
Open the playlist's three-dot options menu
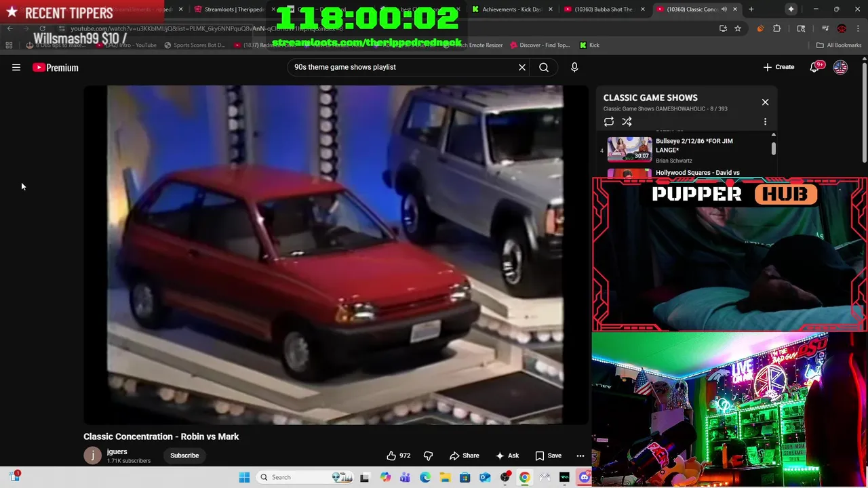tap(765, 122)
